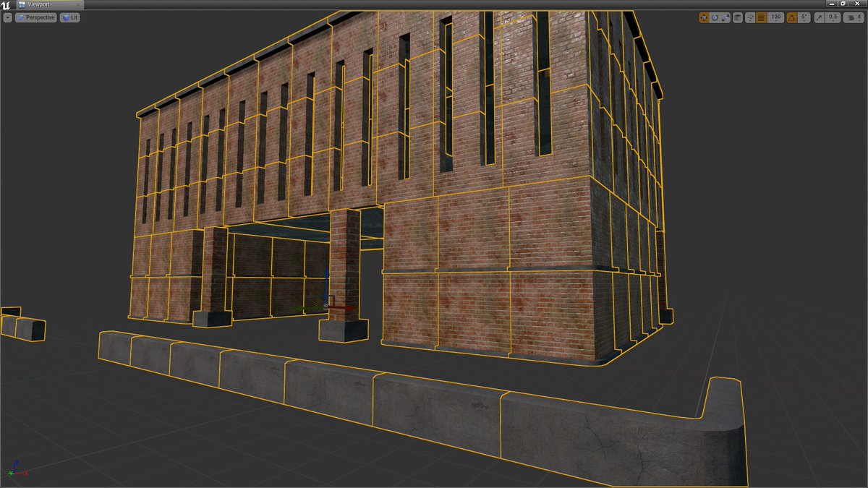Select the Rotate tool
The width and height of the screenshot is (868, 488).
click(715, 17)
